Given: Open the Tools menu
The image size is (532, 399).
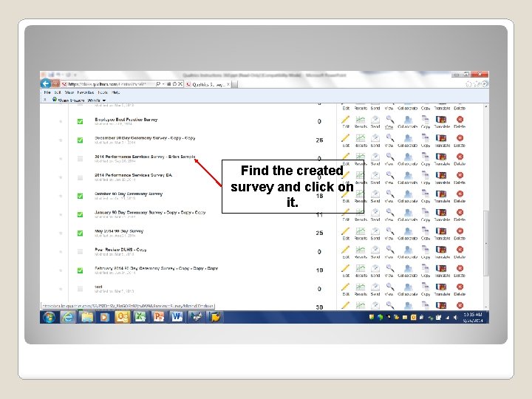Looking at the screenshot, I should tap(103, 92).
